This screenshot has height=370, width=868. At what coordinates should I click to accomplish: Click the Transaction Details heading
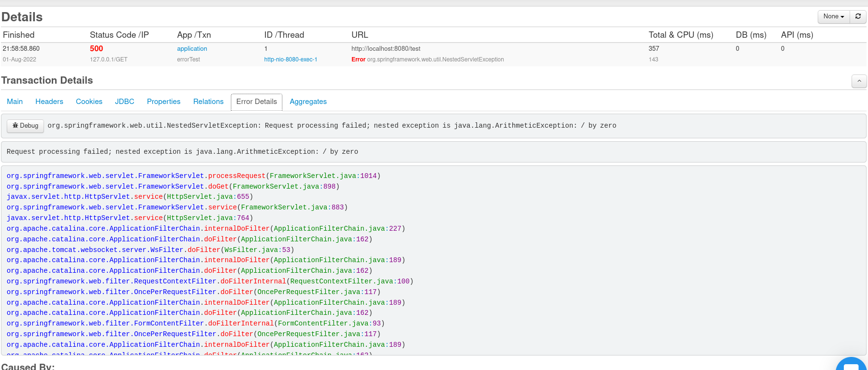click(x=47, y=80)
